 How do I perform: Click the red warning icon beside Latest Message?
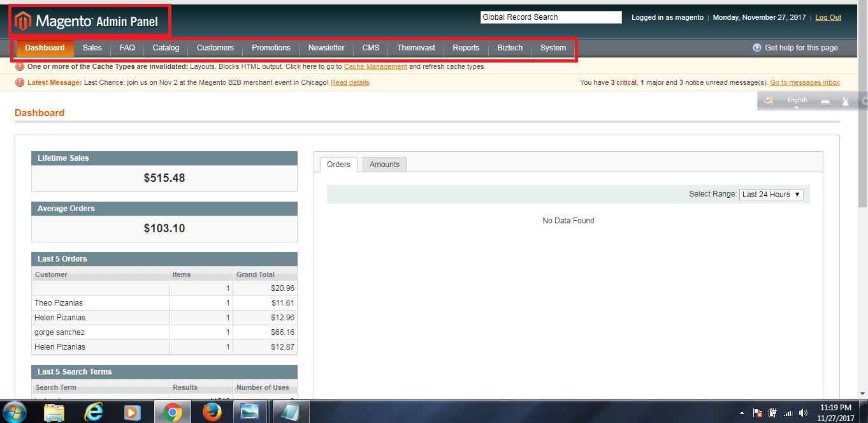tap(20, 82)
